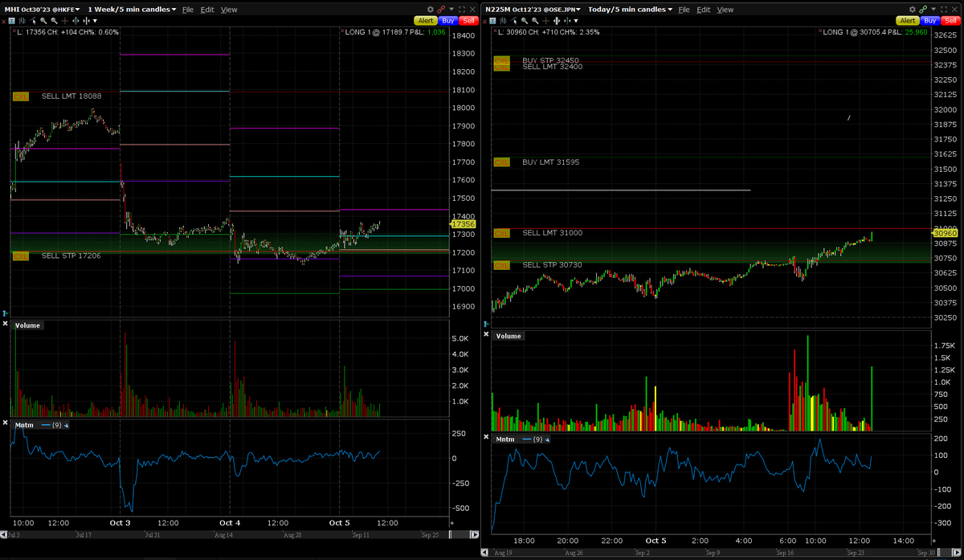This screenshot has width=964, height=560.
Task: Click left arrow of MHI time scrollbar
Action: 3,534
